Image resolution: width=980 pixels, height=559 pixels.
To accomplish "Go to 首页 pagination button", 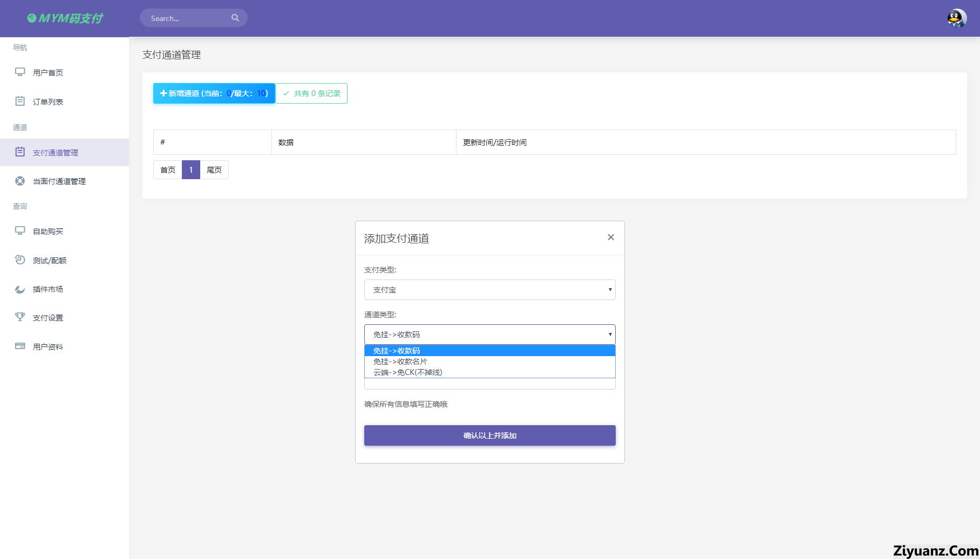I will (x=168, y=170).
